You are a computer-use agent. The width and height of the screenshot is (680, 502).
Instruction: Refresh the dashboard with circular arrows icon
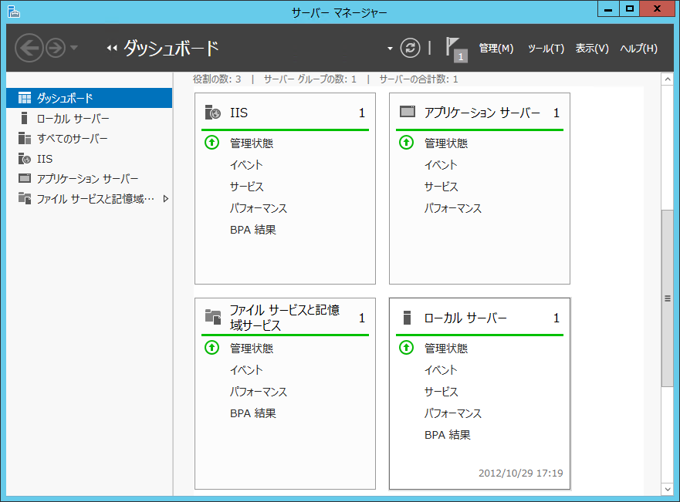410,48
